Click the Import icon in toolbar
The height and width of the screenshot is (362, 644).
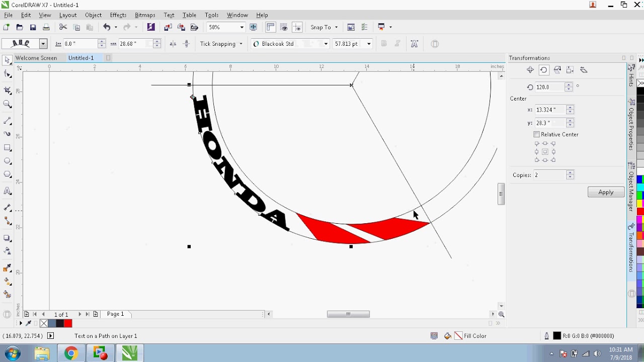click(168, 27)
